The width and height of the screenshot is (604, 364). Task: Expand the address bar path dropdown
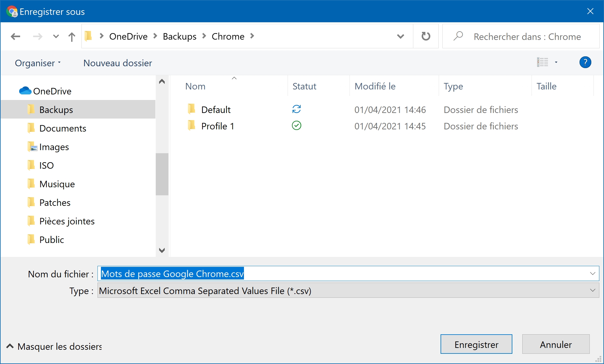[x=400, y=37]
